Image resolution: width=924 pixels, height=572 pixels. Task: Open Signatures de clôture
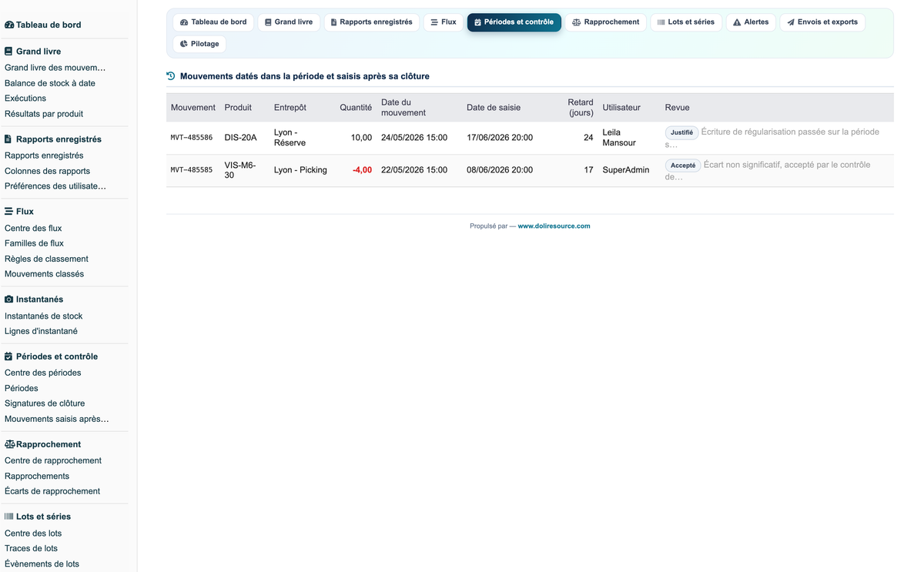pyautogui.click(x=45, y=403)
